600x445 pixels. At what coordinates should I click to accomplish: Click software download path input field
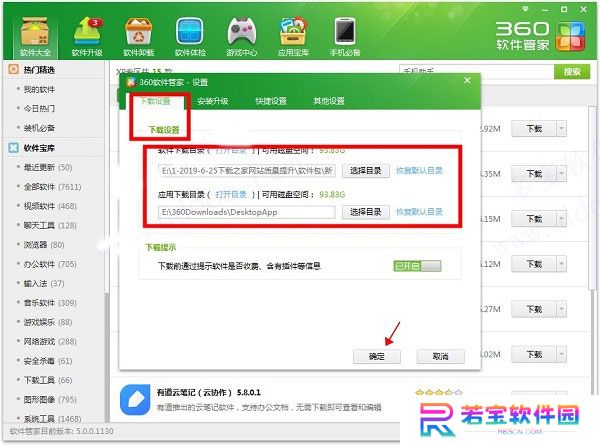click(247, 171)
